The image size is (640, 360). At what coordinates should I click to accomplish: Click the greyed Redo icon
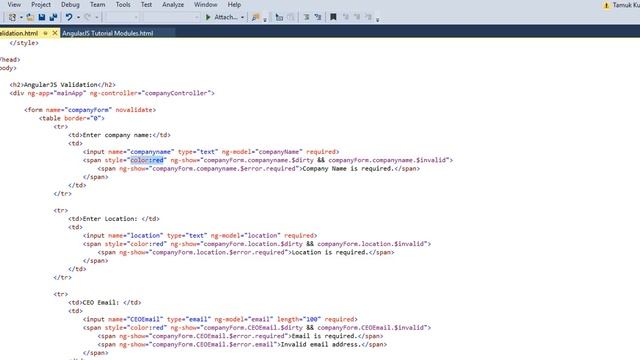point(87,17)
